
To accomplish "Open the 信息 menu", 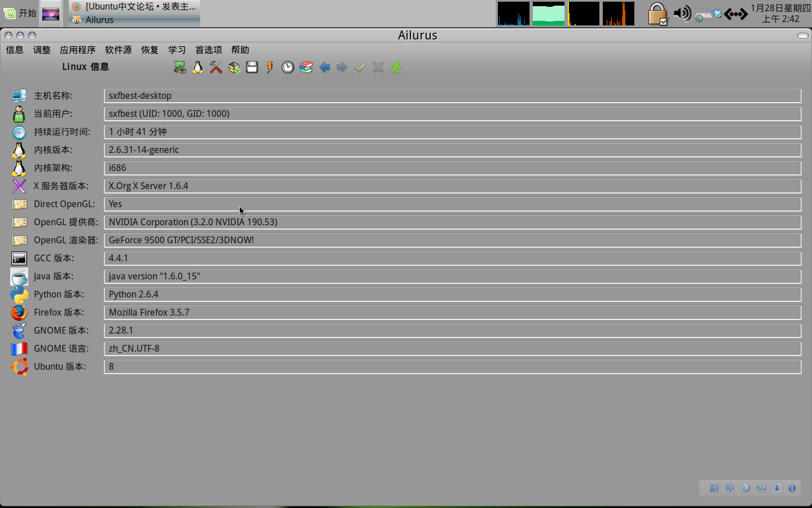I will 15,50.
